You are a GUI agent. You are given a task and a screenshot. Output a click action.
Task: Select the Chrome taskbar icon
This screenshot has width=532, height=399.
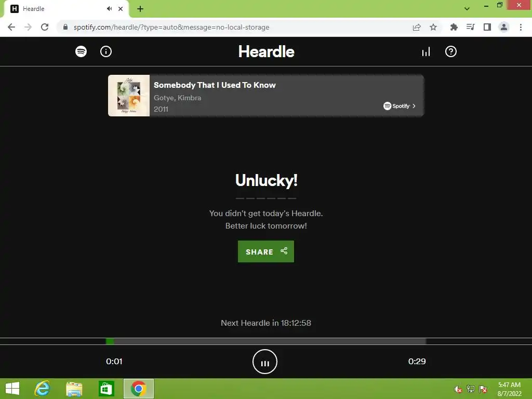click(138, 389)
